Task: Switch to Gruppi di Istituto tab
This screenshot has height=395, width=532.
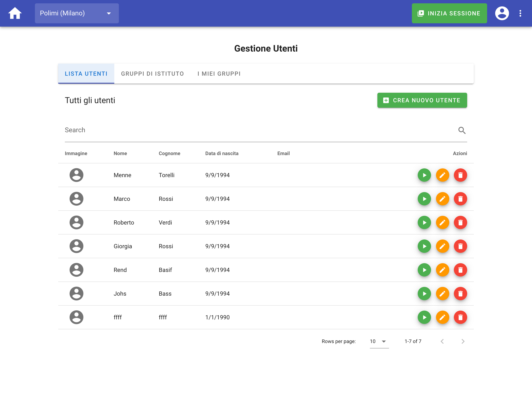Action: point(153,74)
